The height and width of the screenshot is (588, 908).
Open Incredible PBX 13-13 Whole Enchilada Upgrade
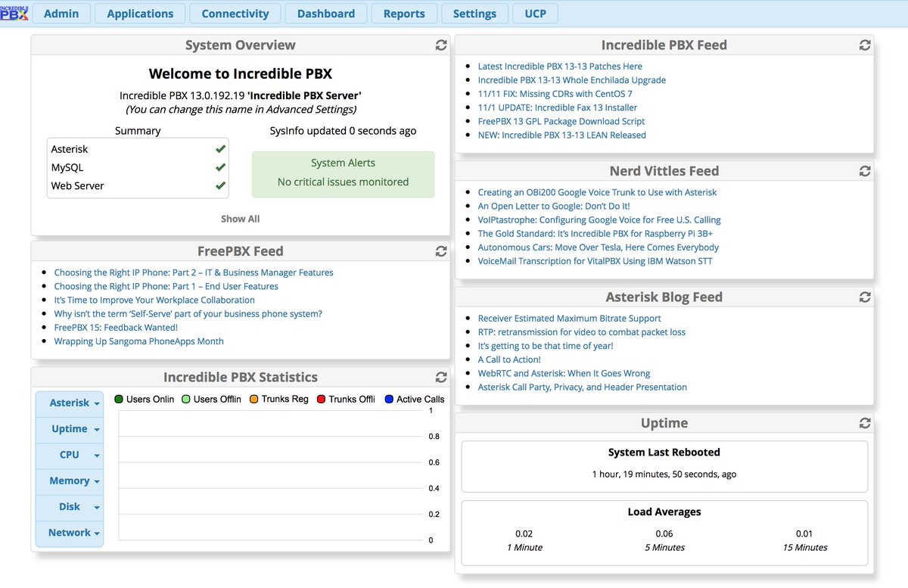[572, 80]
